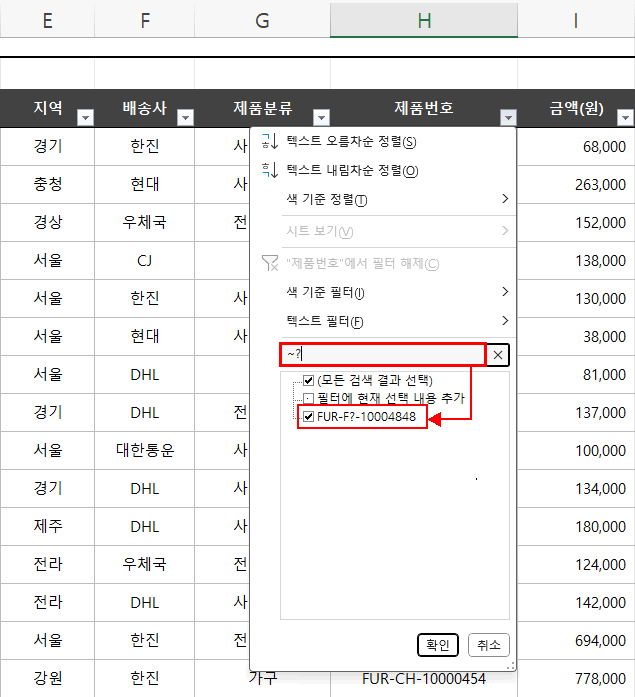Viewport: 635px width, 697px height.
Task: Open the 지역 column filter dropdown
Action: point(85,117)
